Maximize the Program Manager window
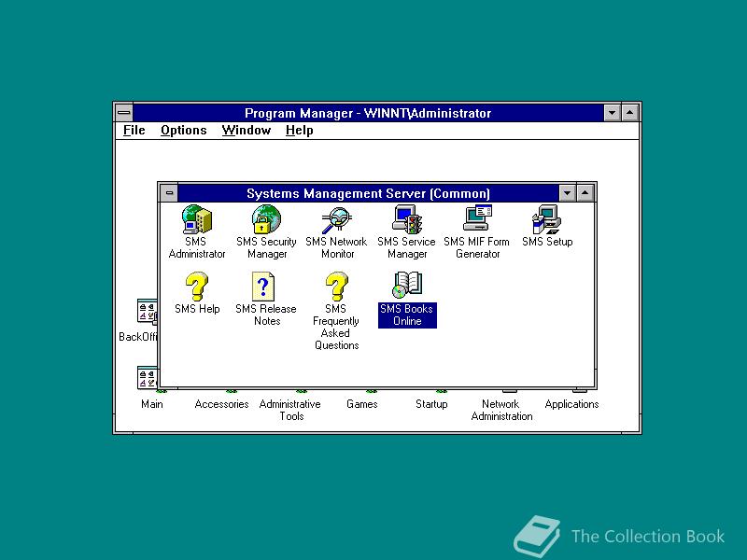This screenshot has height=560, width=747. point(629,113)
